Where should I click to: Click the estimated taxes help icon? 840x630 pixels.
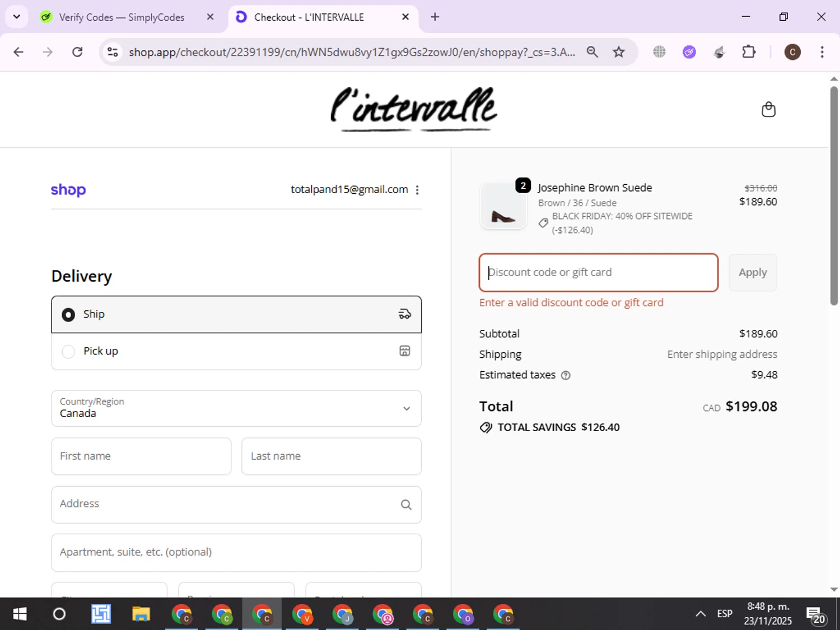(x=566, y=375)
